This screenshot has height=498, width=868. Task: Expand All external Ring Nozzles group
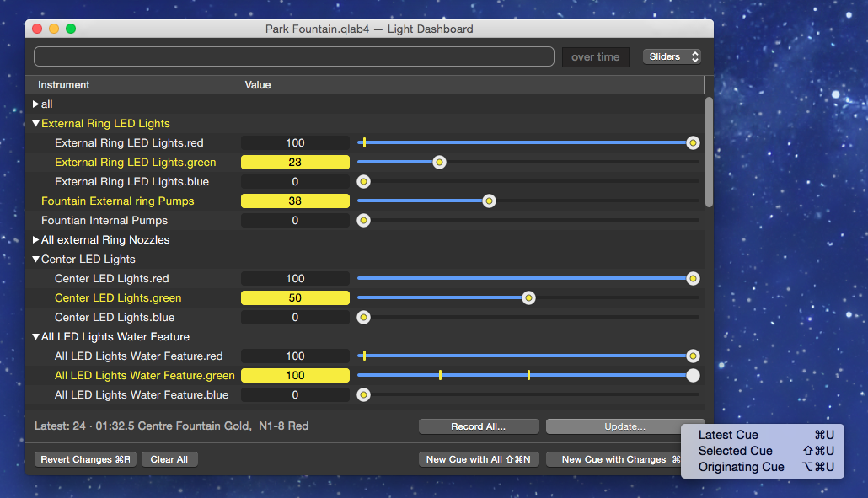35,239
